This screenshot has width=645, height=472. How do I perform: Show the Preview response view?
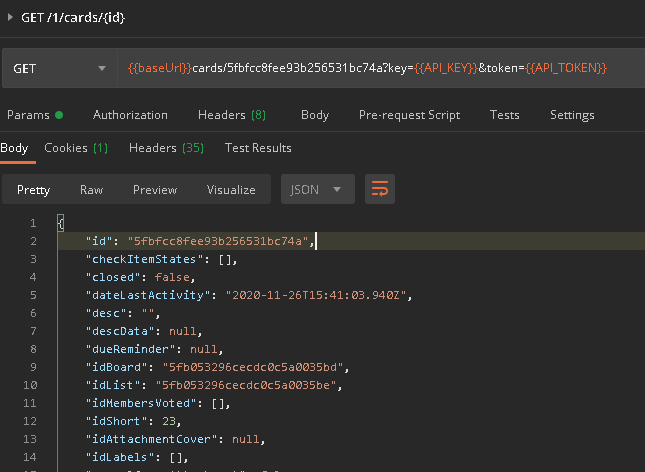[155, 189]
